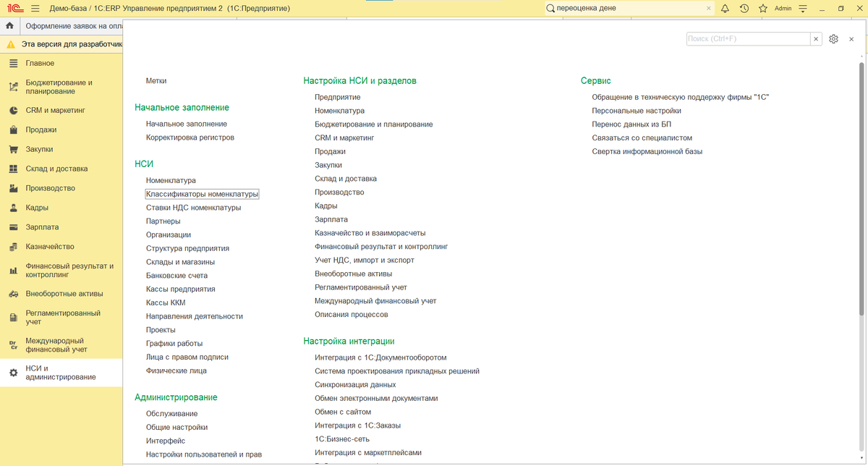Open Кассы ККМ
This screenshot has width=868, height=466.
point(166,302)
